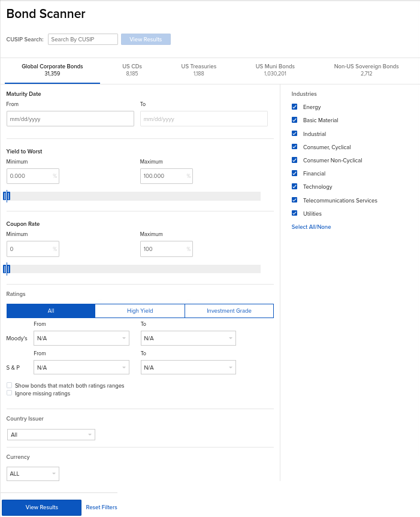Toggle the Industrial industry checkbox
This screenshot has width=420, height=517.
coord(294,134)
